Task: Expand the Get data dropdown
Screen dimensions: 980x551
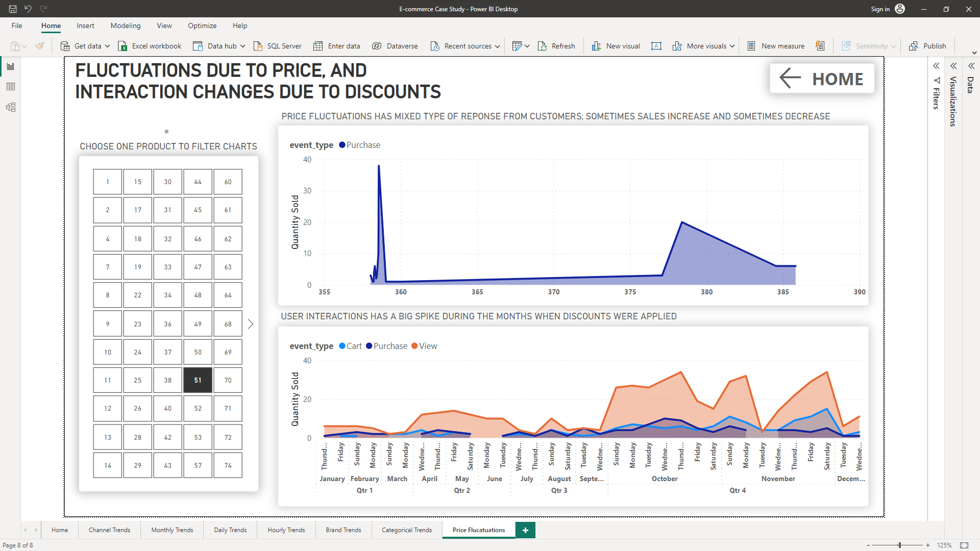Action: [x=108, y=46]
